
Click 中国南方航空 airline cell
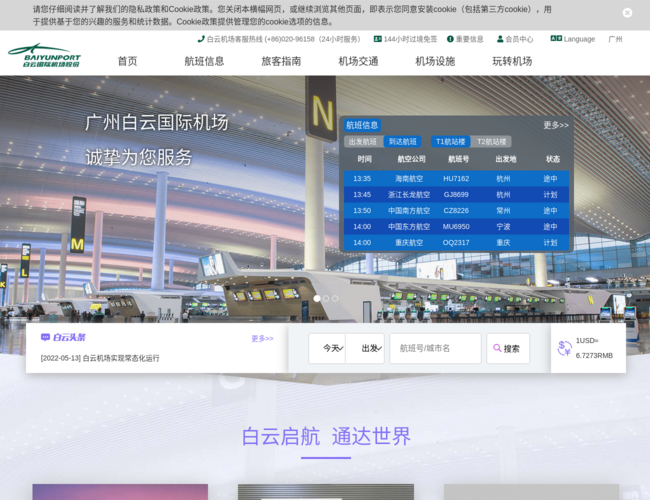tap(409, 211)
